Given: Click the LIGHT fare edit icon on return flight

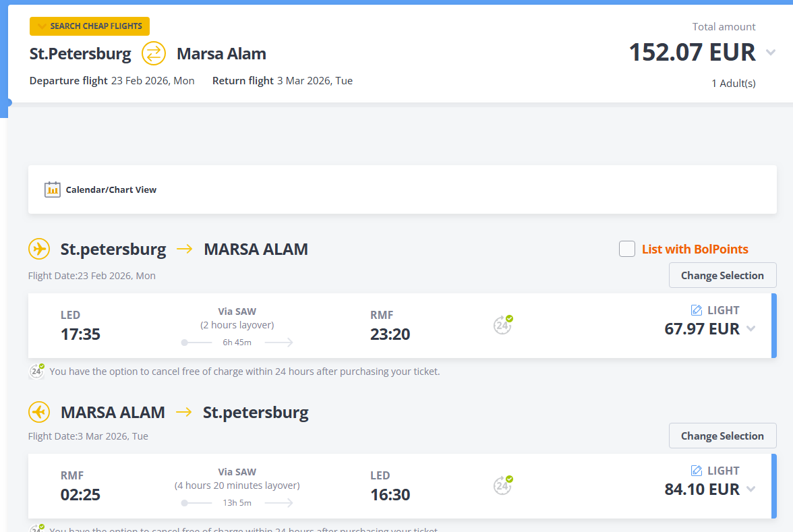Looking at the screenshot, I should click(x=697, y=471).
